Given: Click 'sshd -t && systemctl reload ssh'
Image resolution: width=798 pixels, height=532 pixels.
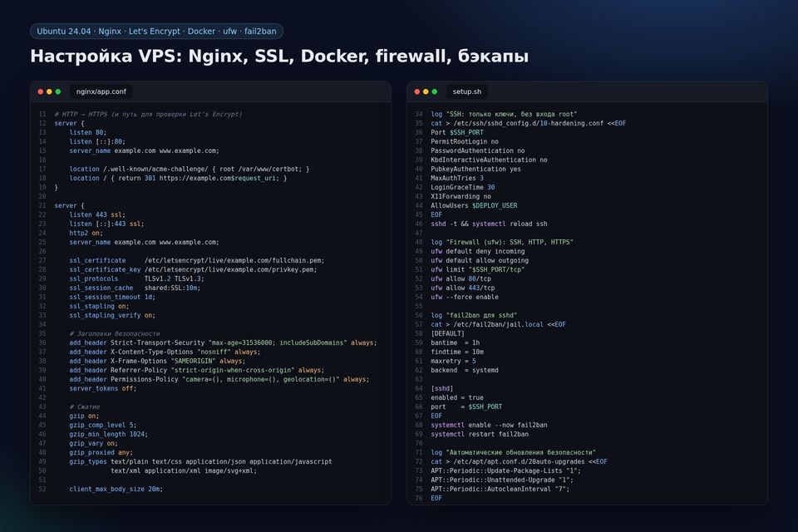Looking at the screenshot, I should point(489,224).
